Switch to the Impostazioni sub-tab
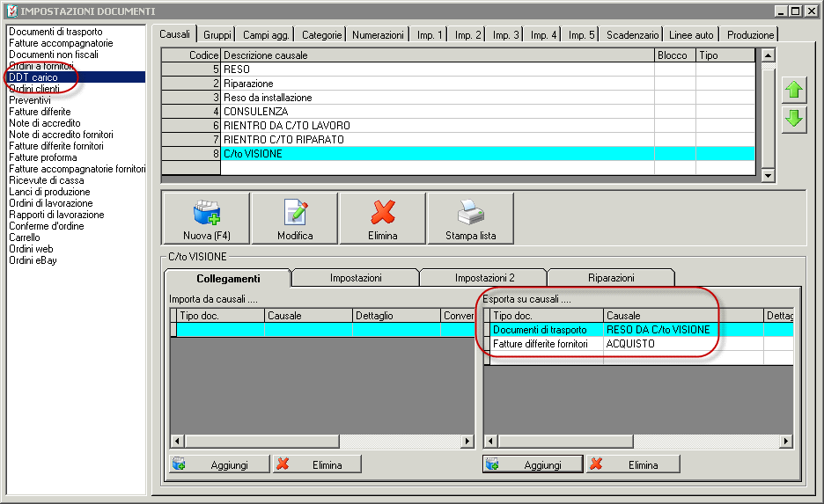The image size is (824, 504). (356, 278)
